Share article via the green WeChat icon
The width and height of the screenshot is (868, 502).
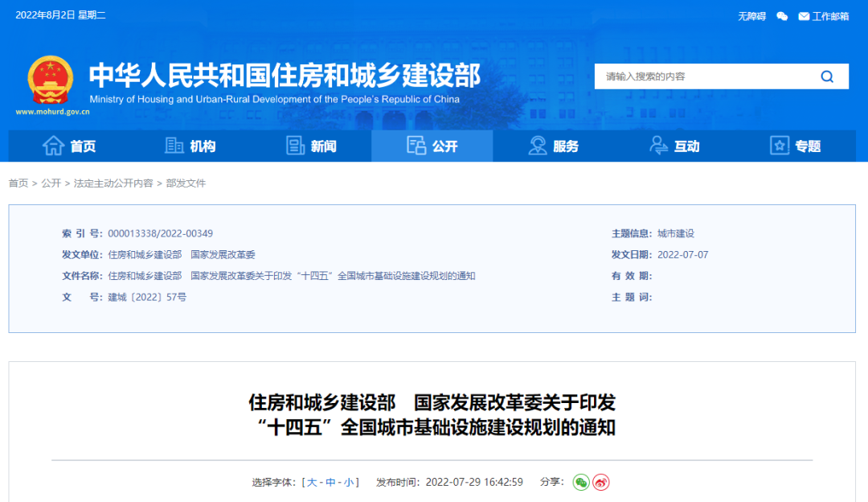(x=581, y=481)
